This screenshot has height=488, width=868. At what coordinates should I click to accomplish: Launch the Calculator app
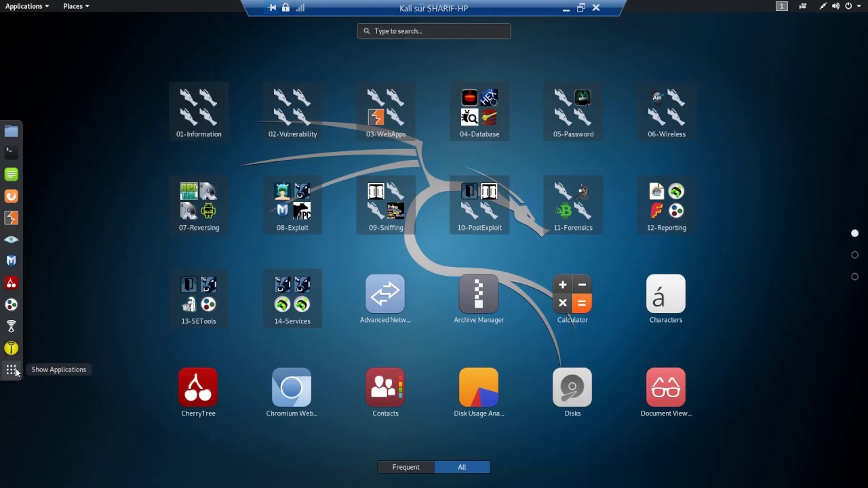click(572, 299)
